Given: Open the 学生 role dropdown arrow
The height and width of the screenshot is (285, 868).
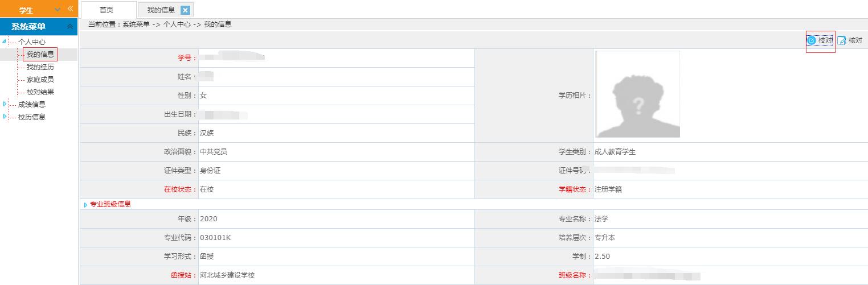Looking at the screenshot, I should (x=58, y=10).
